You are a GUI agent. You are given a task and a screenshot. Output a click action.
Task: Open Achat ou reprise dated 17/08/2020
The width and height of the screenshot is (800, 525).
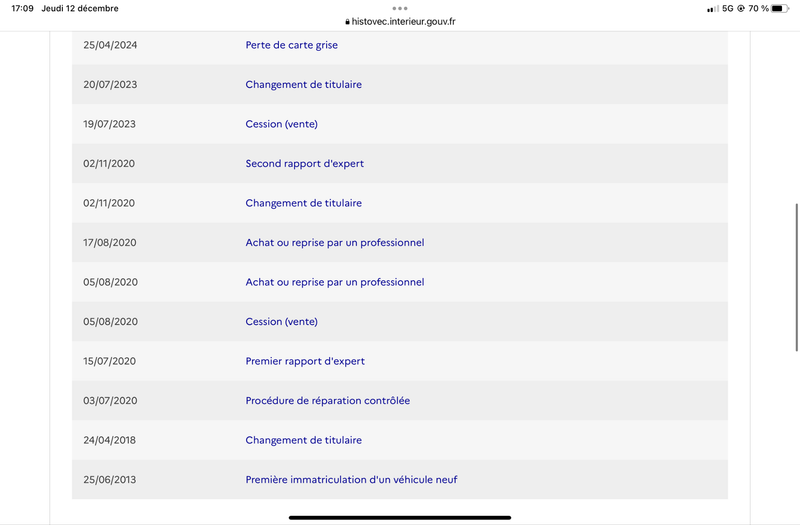(x=335, y=242)
